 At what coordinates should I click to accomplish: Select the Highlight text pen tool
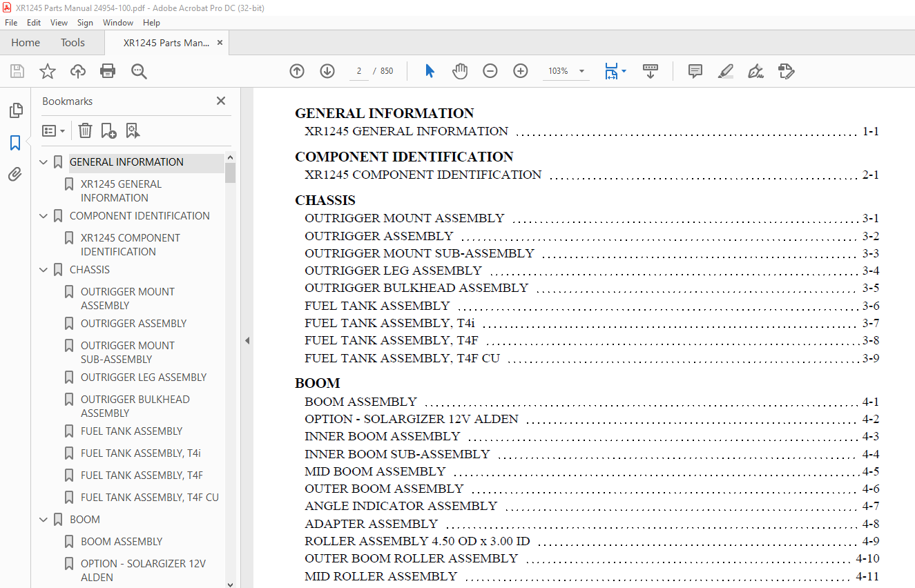coord(725,71)
